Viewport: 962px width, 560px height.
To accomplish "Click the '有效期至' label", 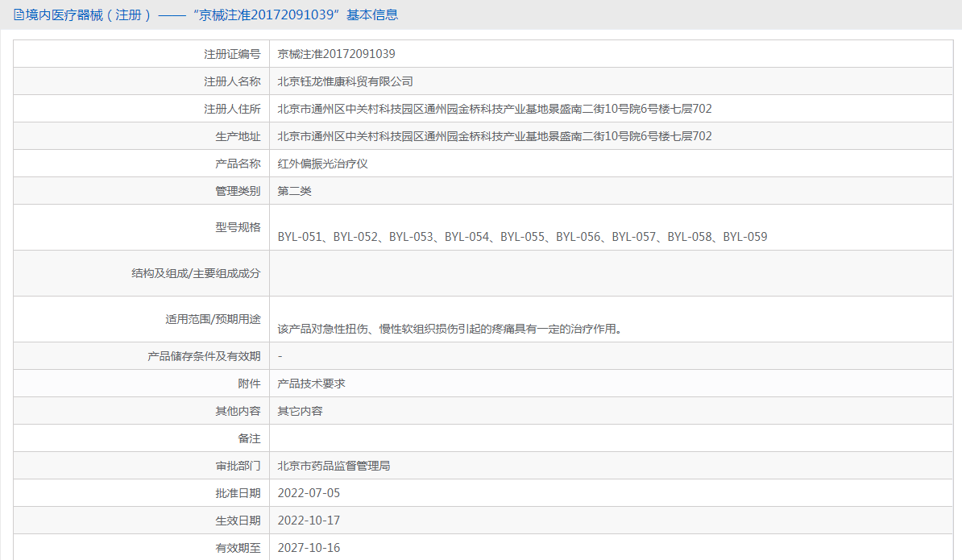I will [x=238, y=548].
